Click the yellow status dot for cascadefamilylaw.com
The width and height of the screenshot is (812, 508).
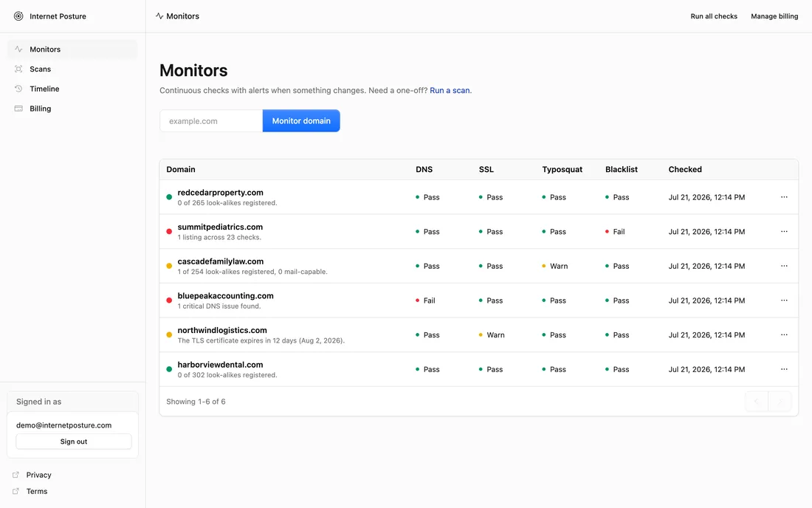coord(169,266)
